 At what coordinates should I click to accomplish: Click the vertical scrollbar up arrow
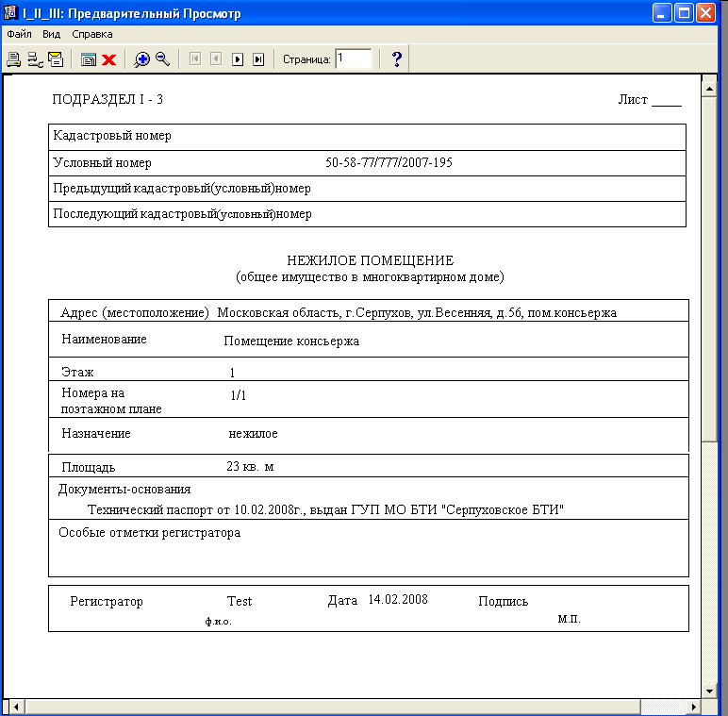[x=709, y=89]
